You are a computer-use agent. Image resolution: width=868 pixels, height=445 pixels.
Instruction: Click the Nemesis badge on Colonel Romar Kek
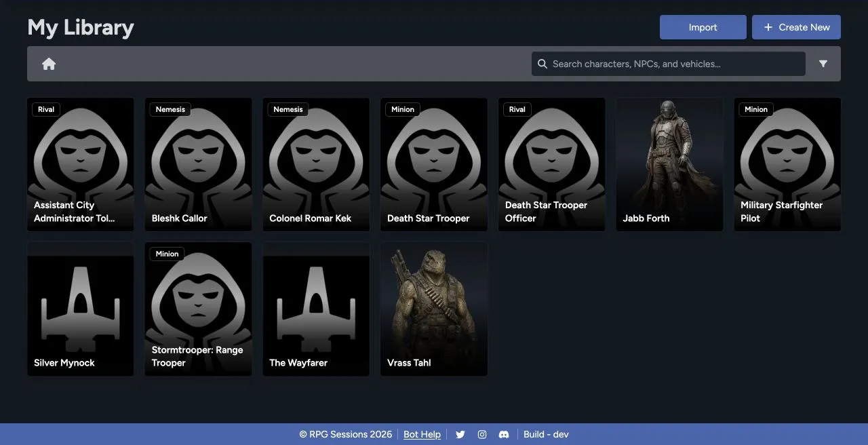[288, 109]
